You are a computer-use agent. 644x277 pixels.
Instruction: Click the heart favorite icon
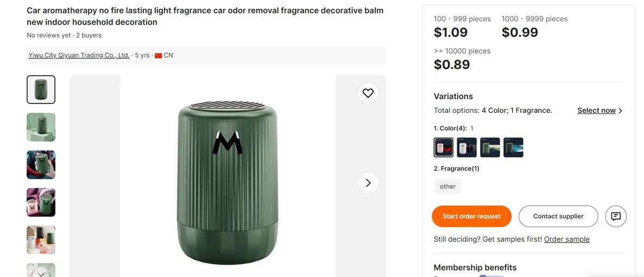click(x=368, y=93)
